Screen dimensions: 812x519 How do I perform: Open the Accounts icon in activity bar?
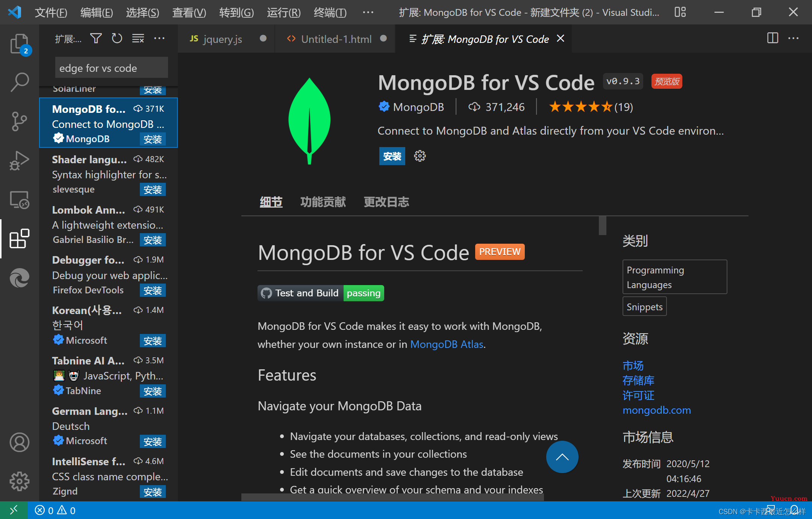(x=20, y=442)
